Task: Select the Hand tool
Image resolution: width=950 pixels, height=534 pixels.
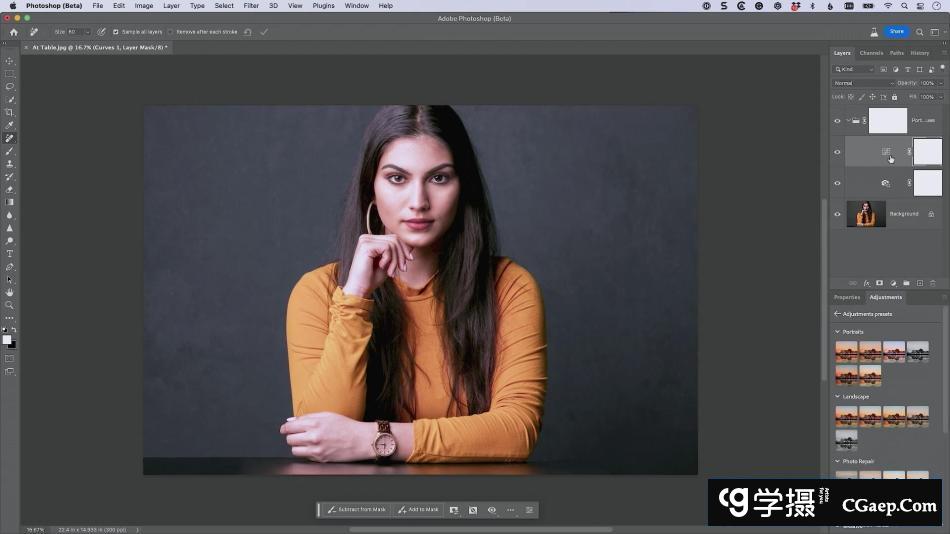Action: 10,293
